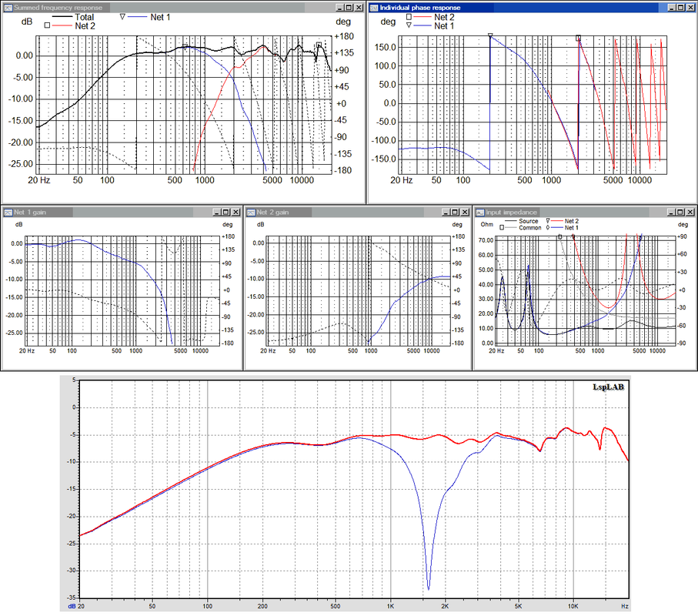Minimize the Individual phase response window
This screenshot has height=616, width=698.
[672, 8]
